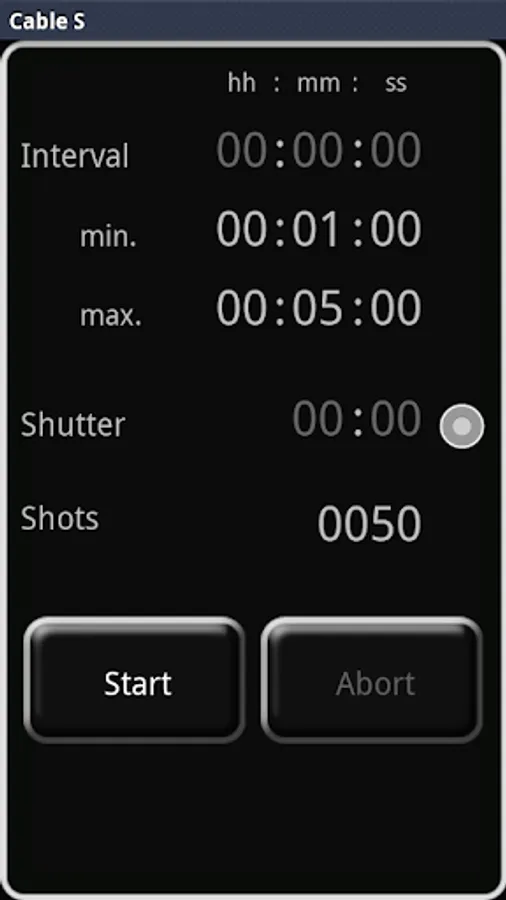
Task: Select the Interval minutes field
Action: click(x=318, y=150)
